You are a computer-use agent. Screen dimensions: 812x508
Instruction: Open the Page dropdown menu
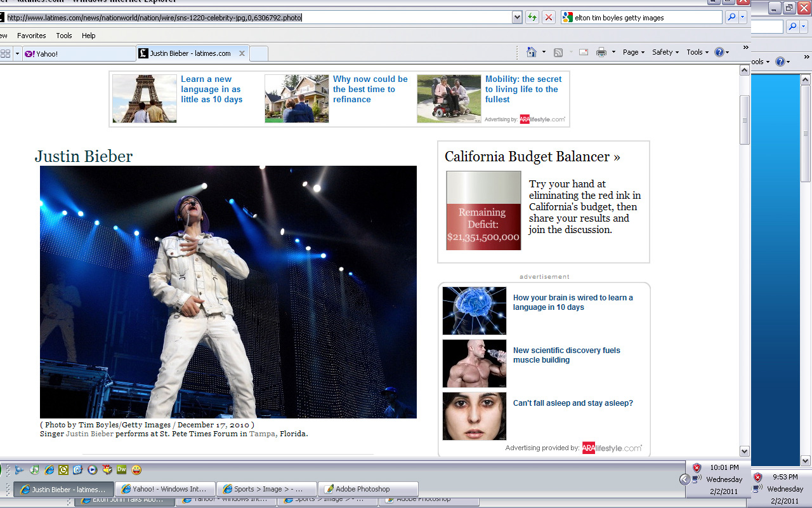click(633, 52)
